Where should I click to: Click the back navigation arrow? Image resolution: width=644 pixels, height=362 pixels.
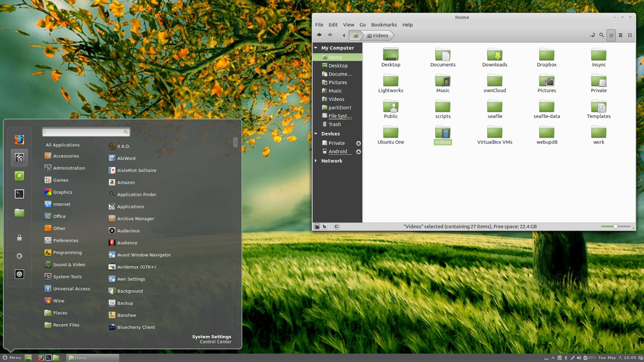[x=319, y=35]
